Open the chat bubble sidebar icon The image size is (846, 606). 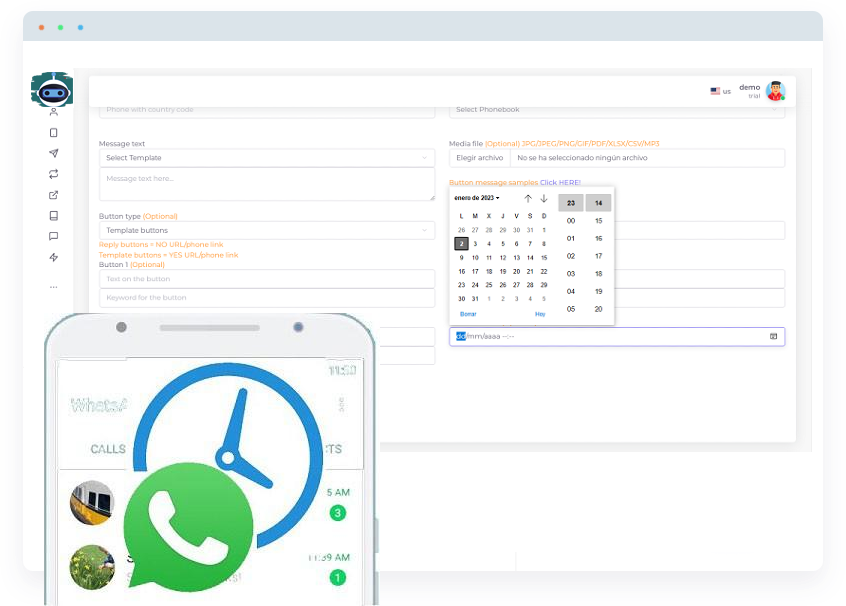53,236
